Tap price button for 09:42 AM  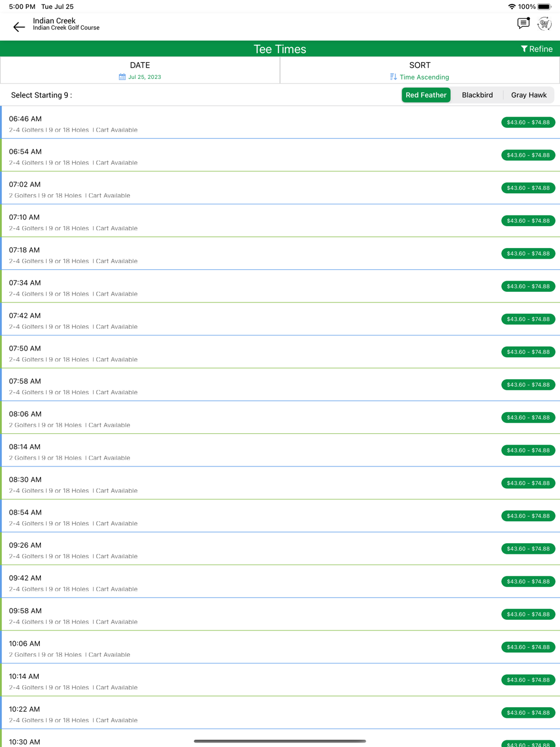pos(528,581)
